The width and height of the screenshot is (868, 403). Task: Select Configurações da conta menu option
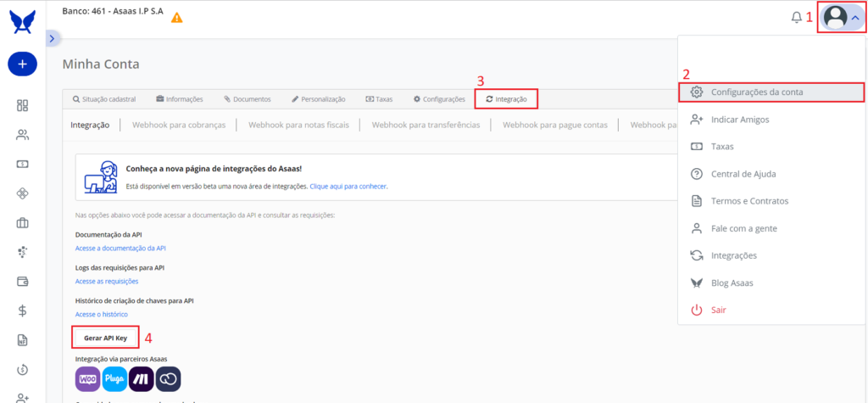pos(757,92)
